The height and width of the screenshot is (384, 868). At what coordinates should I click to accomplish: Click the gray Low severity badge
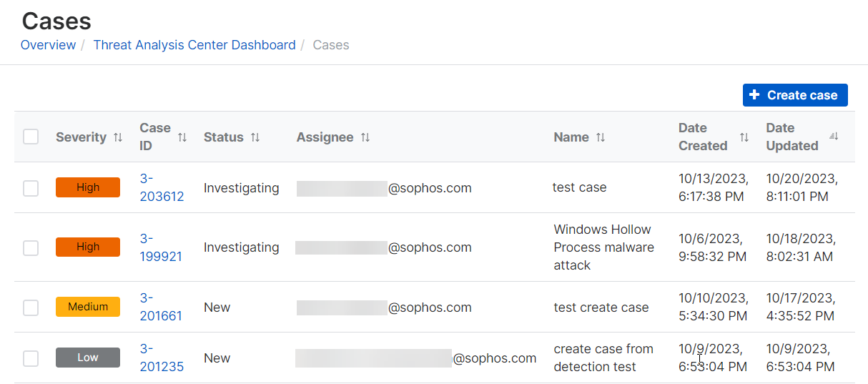(88, 358)
